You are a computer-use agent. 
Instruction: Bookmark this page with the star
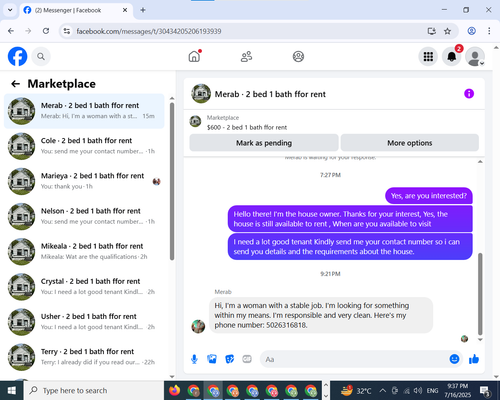447,31
